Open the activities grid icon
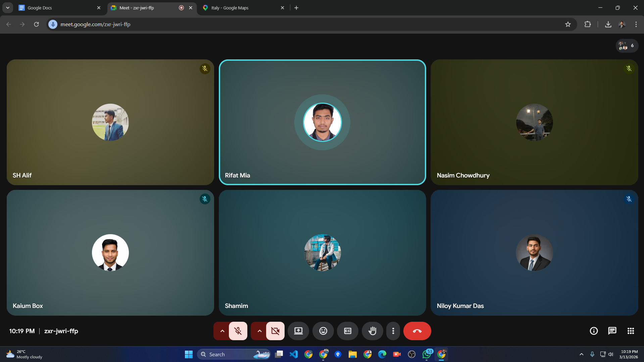Screen dimensions: 644x362 click(631, 331)
